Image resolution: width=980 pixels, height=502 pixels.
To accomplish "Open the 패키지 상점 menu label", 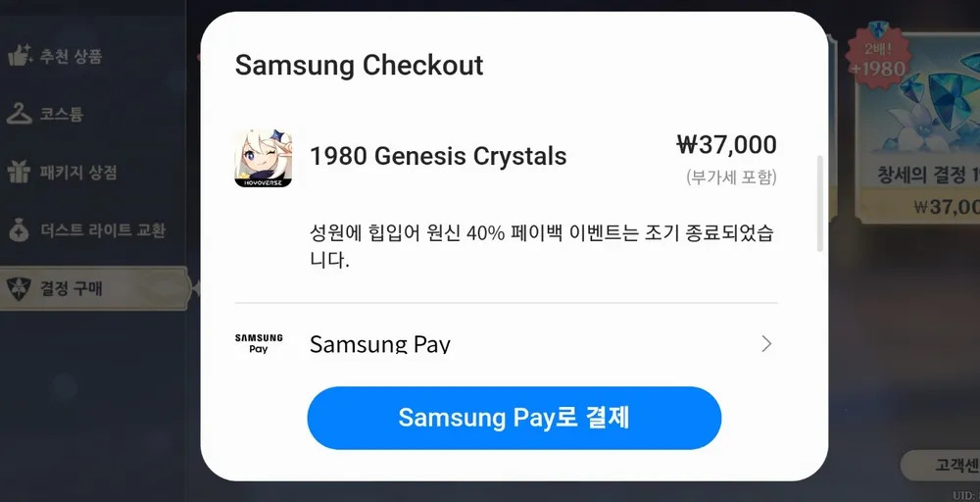I will tap(78, 173).
